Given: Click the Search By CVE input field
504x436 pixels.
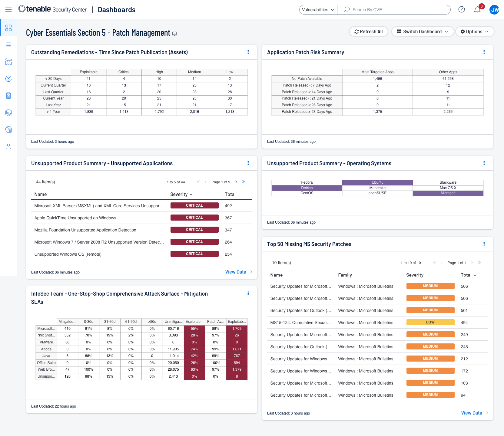Looking at the screenshot, I should (397, 10).
